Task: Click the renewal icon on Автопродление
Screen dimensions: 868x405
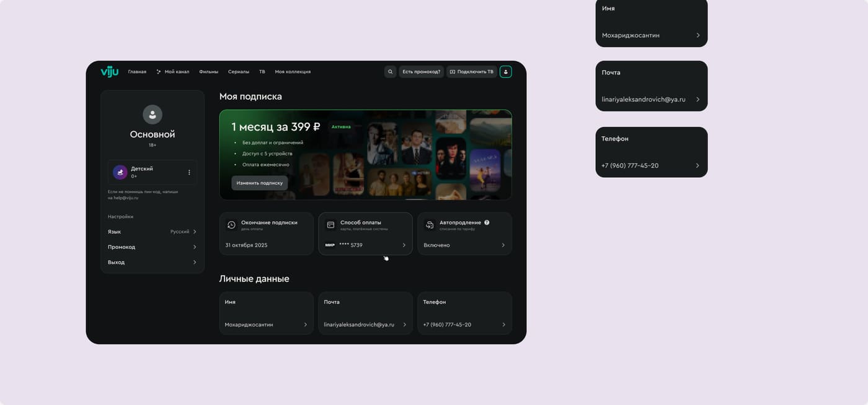Action: click(430, 225)
